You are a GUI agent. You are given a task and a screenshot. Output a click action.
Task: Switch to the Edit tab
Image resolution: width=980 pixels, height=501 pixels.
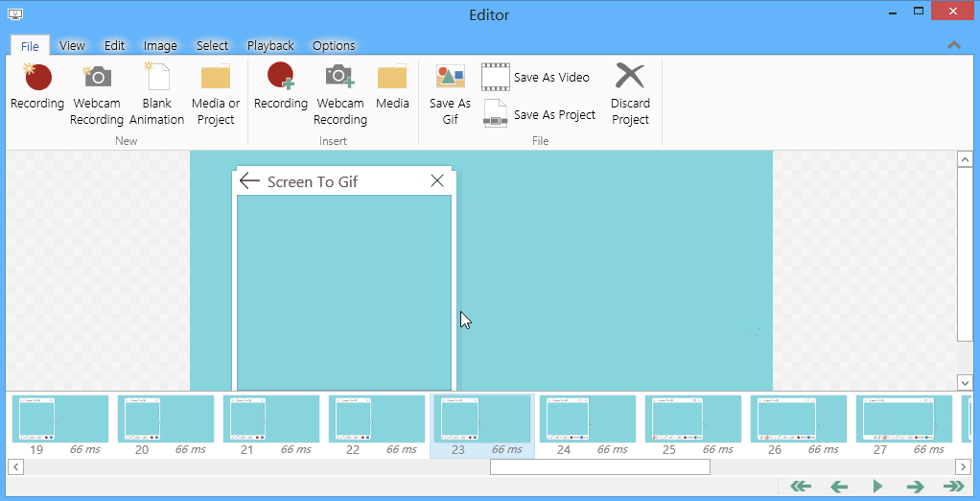pyautogui.click(x=114, y=46)
